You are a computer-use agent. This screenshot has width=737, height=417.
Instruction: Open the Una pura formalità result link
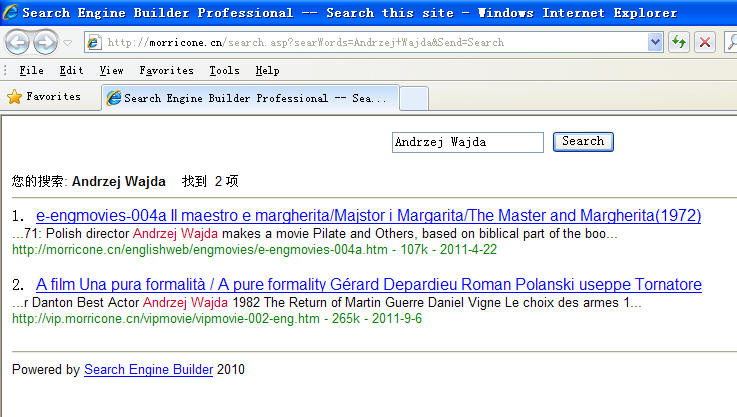click(x=368, y=284)
